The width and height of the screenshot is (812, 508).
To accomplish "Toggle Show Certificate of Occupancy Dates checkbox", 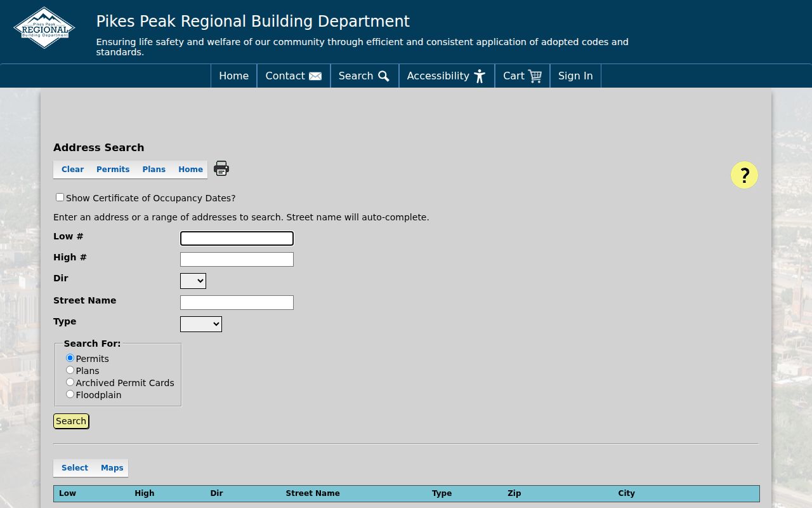I will point(60,197).
